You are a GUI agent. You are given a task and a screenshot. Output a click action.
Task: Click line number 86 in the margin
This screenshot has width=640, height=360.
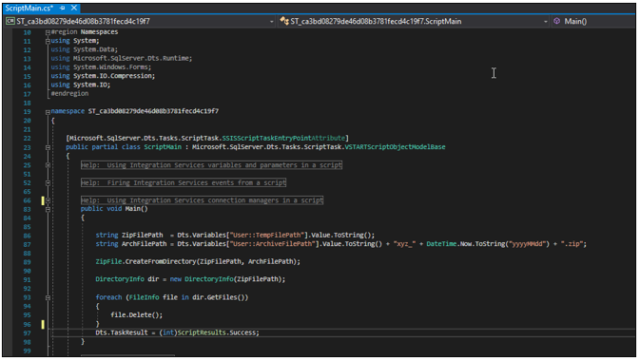(x=27, y=236)
